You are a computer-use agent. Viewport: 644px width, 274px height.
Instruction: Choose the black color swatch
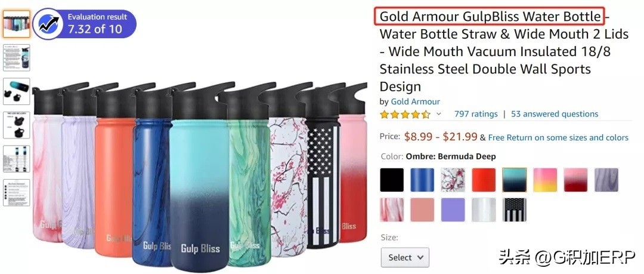(x=392, y=180)
